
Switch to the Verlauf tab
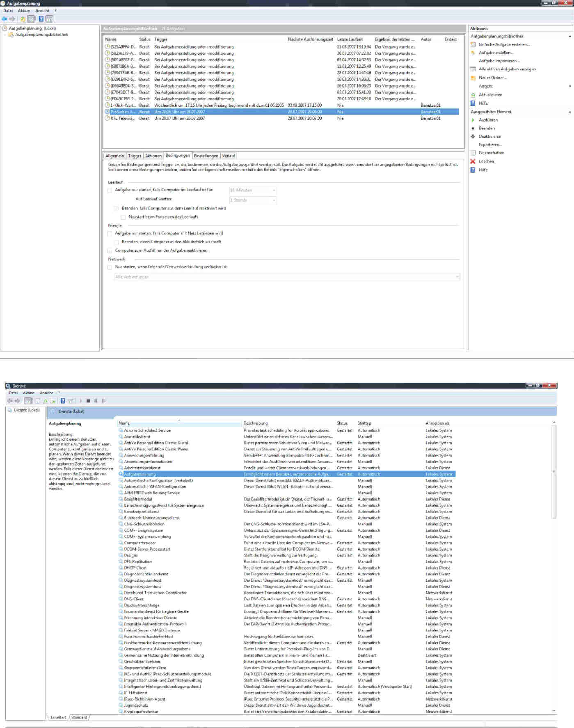tap(229, 156)
